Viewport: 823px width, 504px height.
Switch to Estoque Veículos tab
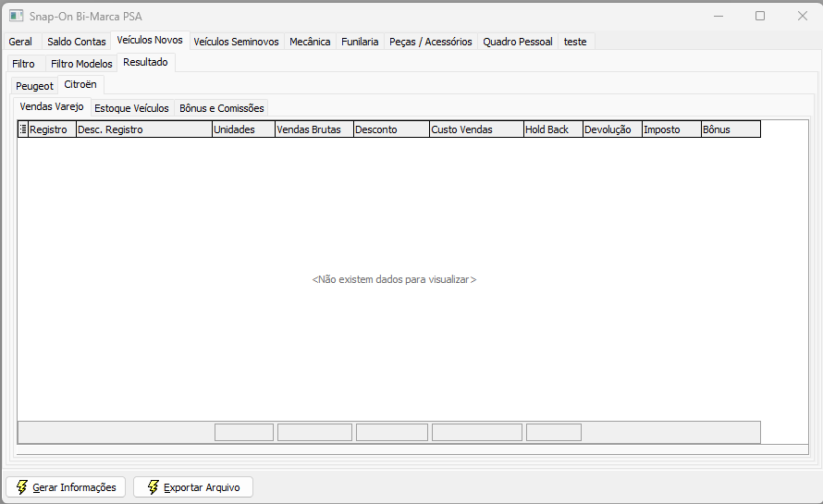pyautogui.click(x=131, y=108)
